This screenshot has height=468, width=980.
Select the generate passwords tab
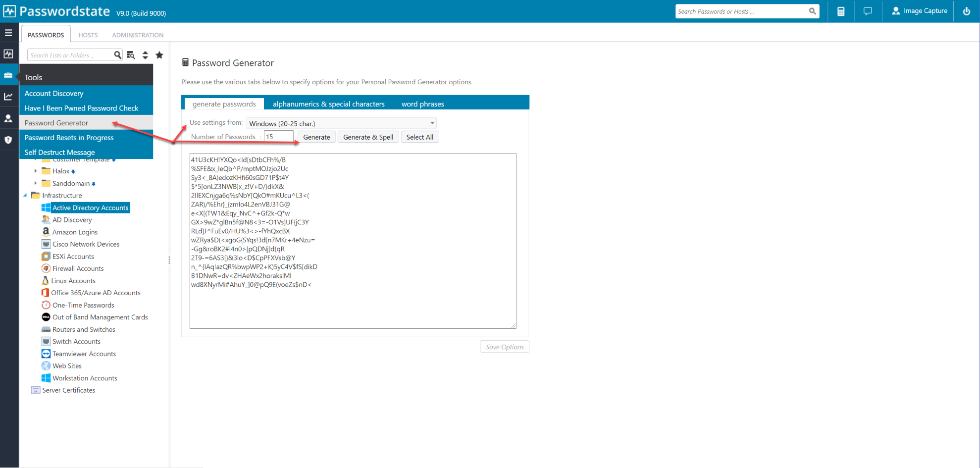[224, 104]
